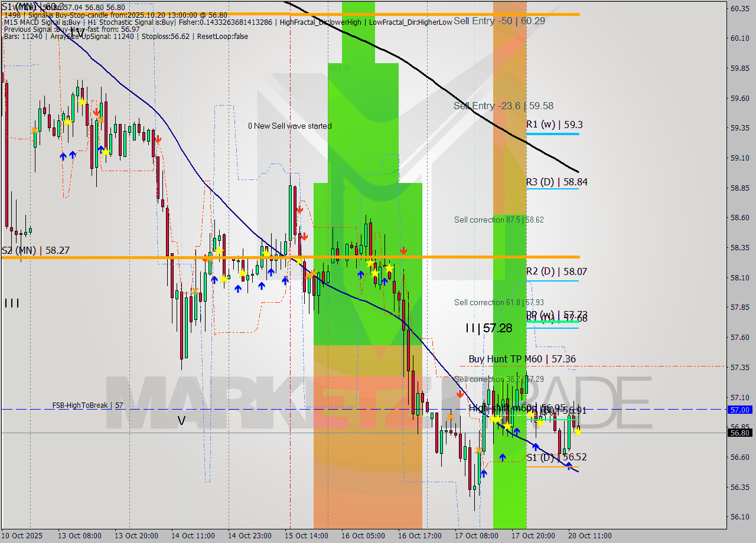Click the 56.80 price tag on the right axis
The height and width of the screenshot is (543, 756).
pyautogui.click(x=741, y=433)
